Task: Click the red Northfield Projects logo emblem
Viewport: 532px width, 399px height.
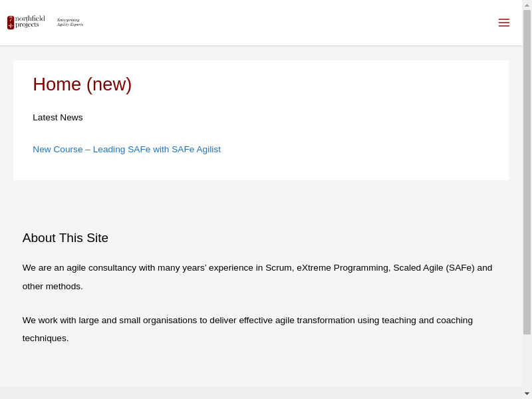Action: (x=11, y=23)
